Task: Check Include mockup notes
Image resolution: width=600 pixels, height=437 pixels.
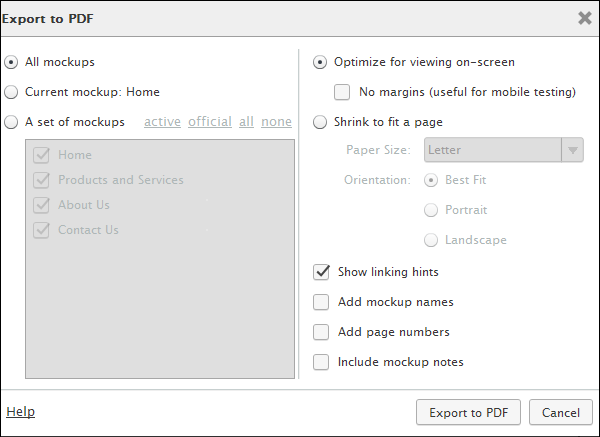Action: click(322, 362)
